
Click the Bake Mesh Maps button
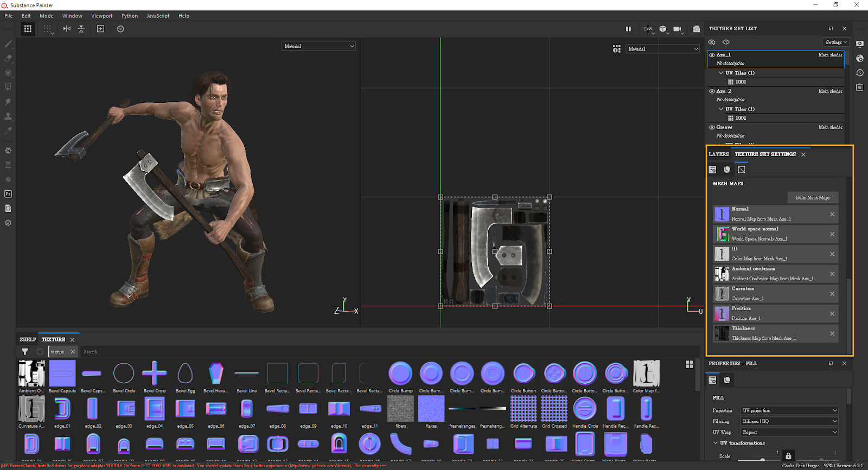click(x=813, y=197)
